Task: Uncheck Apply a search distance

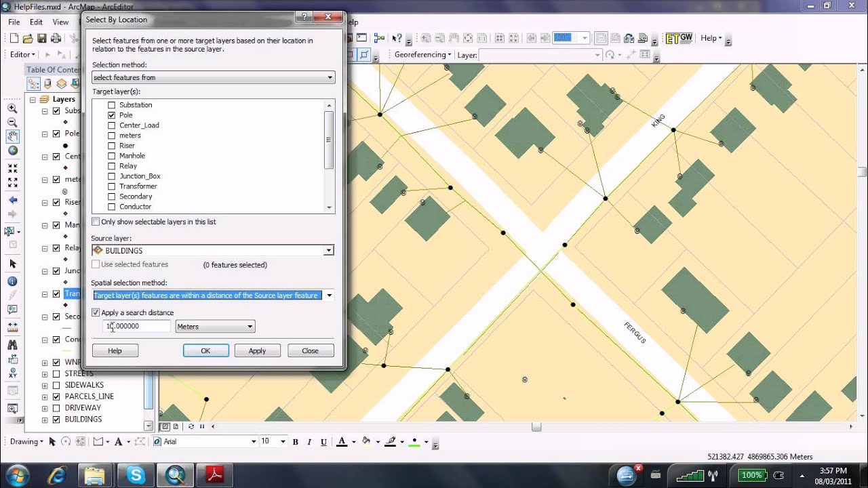Action: coord(96,312)
